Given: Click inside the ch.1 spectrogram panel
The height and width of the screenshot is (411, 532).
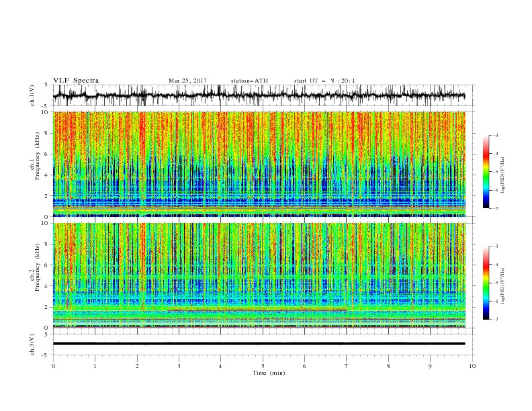Looking at the screenshot, I should [x=259, y=164].
